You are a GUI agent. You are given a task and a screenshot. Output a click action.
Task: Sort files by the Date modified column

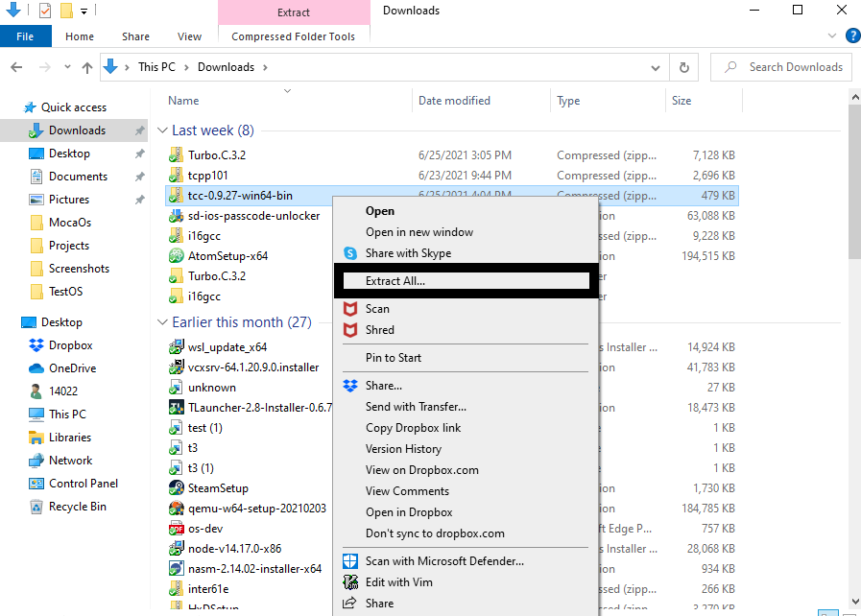pos(454,101)
